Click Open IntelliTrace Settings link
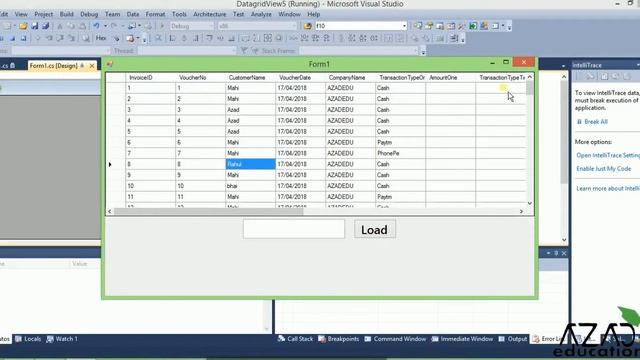 coord(608,156)
